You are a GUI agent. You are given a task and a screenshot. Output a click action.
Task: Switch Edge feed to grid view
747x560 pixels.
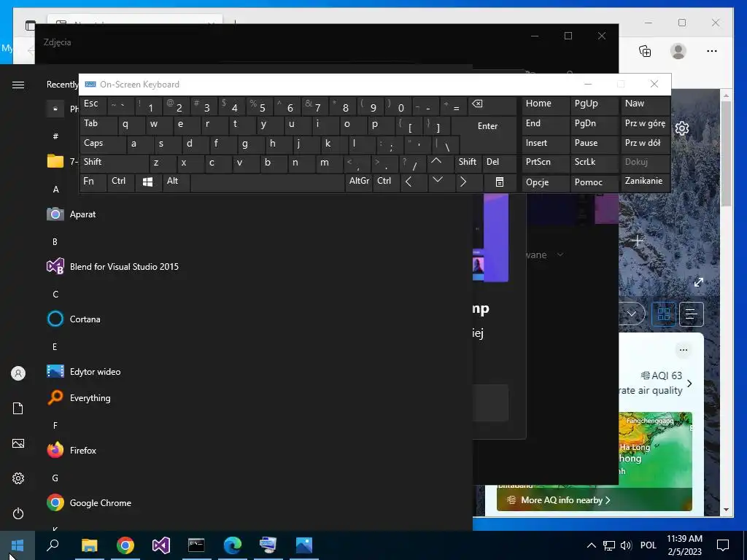pyautogui.click(x=664, y=314)
